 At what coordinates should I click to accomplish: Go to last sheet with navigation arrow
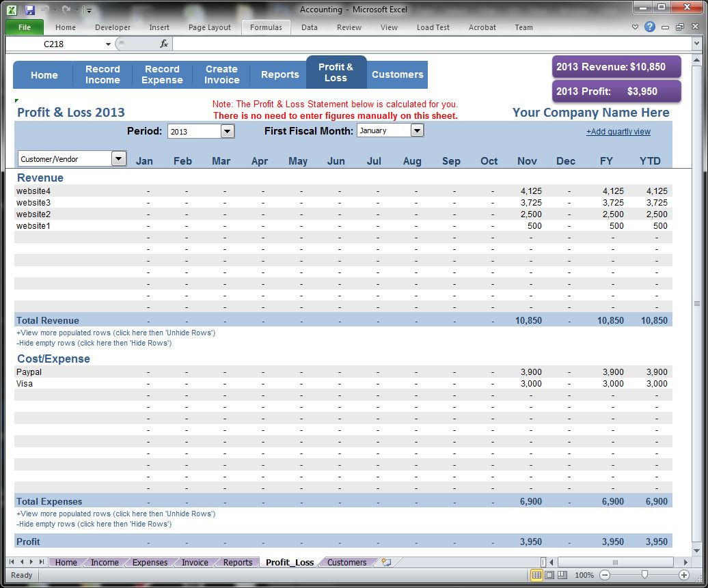[42, 562]
